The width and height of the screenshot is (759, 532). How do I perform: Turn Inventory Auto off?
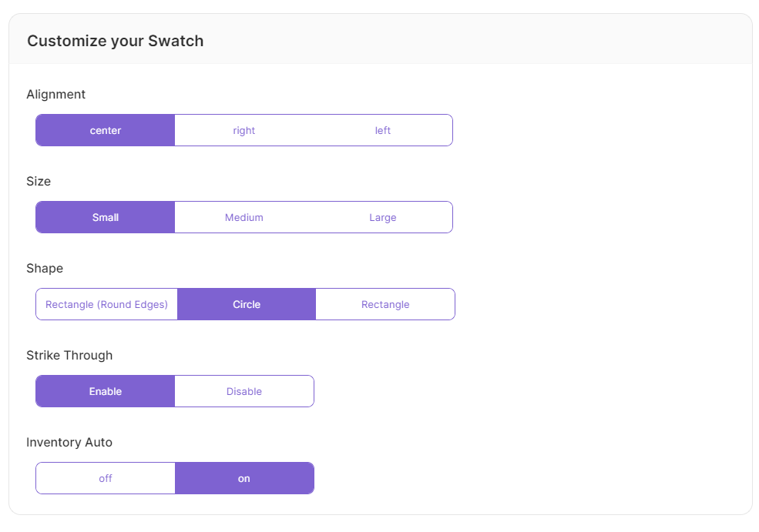pyautogui.click(x=106, y=478)
